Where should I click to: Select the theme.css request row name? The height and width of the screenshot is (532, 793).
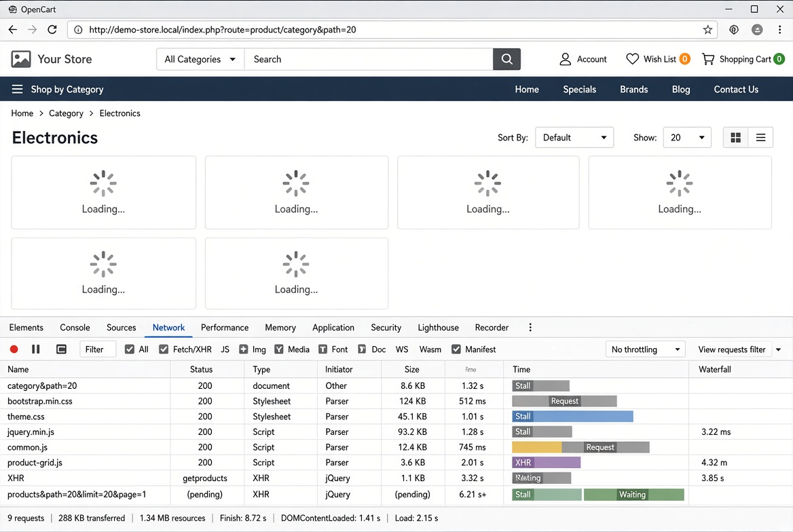point(26,417)
